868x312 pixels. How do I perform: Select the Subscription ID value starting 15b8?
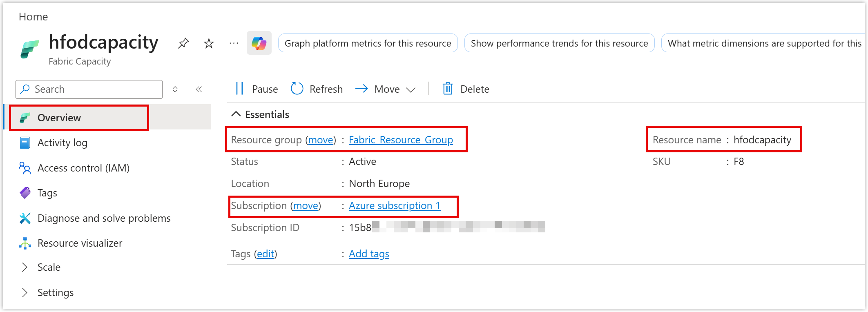point(447,227)
